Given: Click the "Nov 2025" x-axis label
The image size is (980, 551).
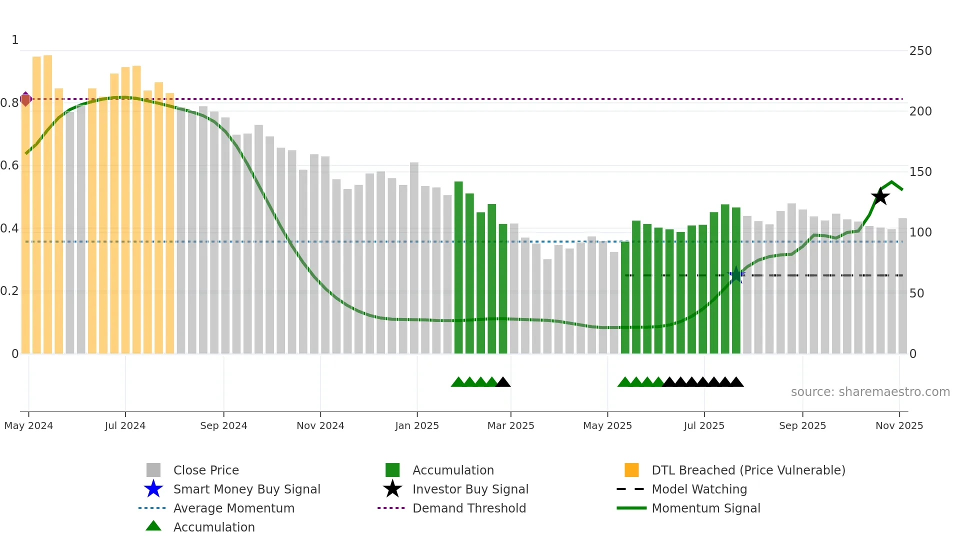Looking at the screenshot, I should pyautogui.click(x=899, y=425).
